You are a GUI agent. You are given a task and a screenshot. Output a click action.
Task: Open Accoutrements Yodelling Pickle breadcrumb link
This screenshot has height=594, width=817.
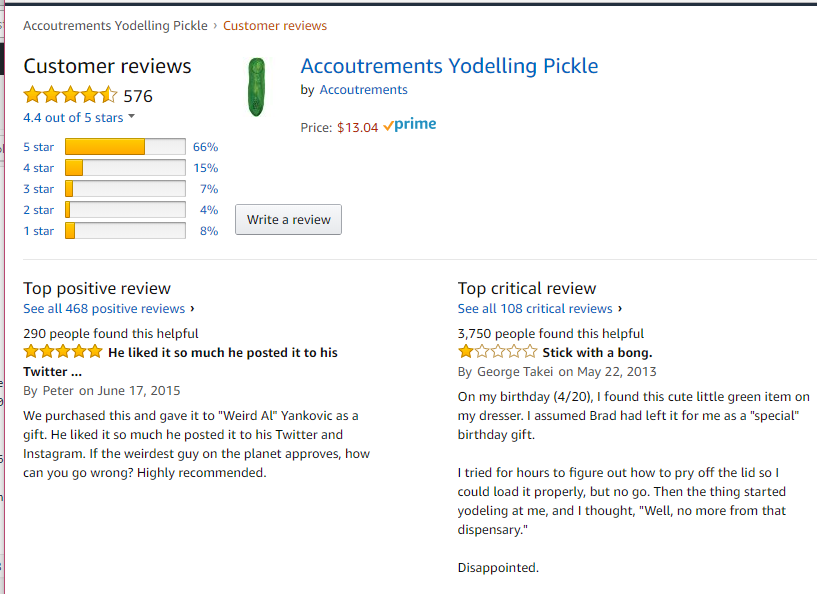115,26
